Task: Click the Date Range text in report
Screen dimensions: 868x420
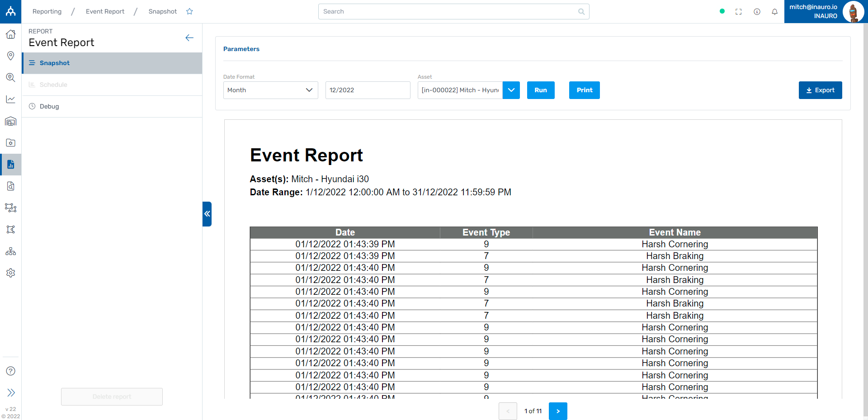Action: 381,192
